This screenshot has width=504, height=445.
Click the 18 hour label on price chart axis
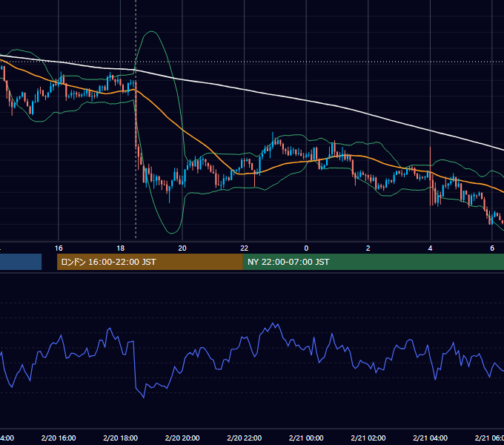[120, 248]
